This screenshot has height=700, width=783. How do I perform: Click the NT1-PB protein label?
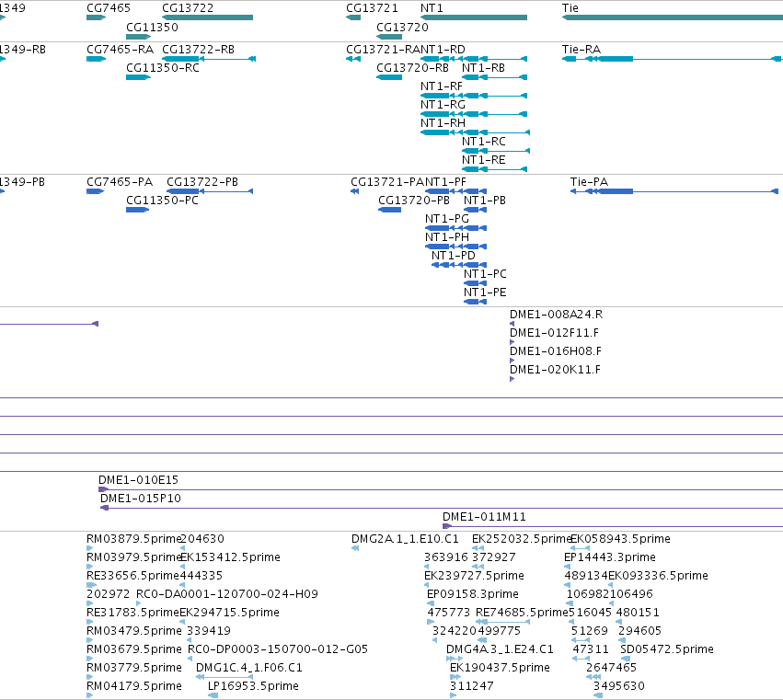tap(485, 201)
